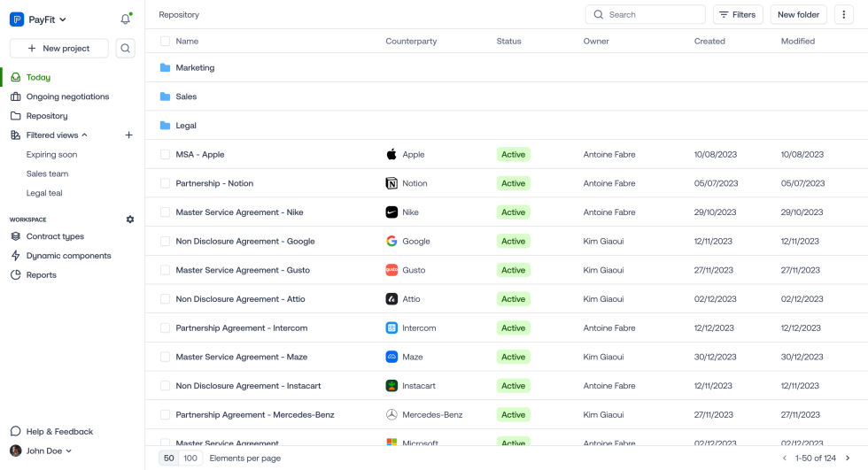
Task: Open workspace settings gear icon
Action: coord(130,220)
